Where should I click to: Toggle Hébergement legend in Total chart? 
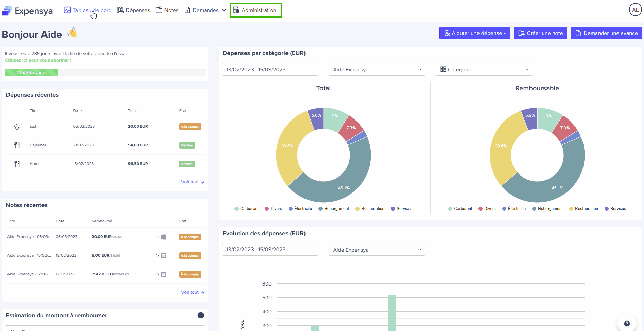coord(334,209)
